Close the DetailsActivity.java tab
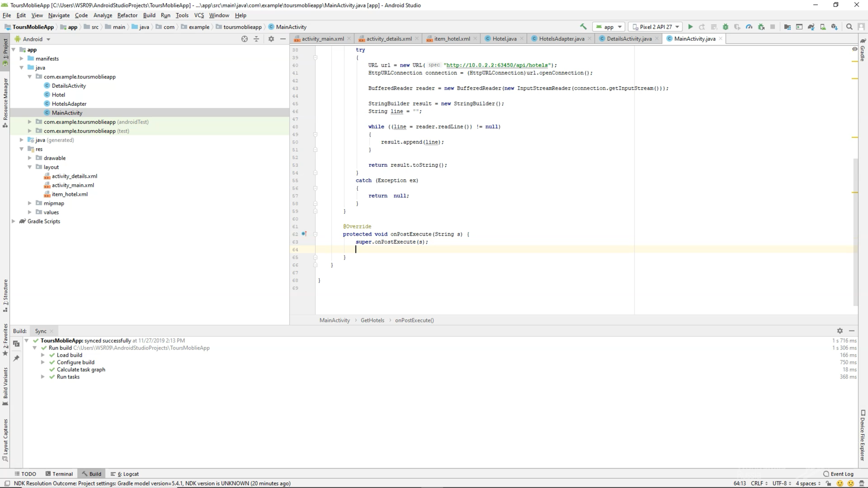868x488 pixels. (657, 39)
